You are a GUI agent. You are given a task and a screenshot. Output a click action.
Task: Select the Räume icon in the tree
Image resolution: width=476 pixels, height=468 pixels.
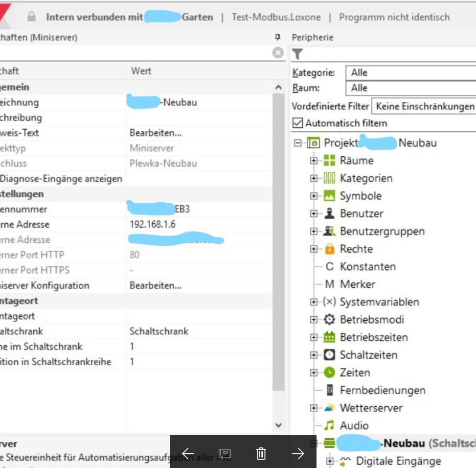(329, 161)
